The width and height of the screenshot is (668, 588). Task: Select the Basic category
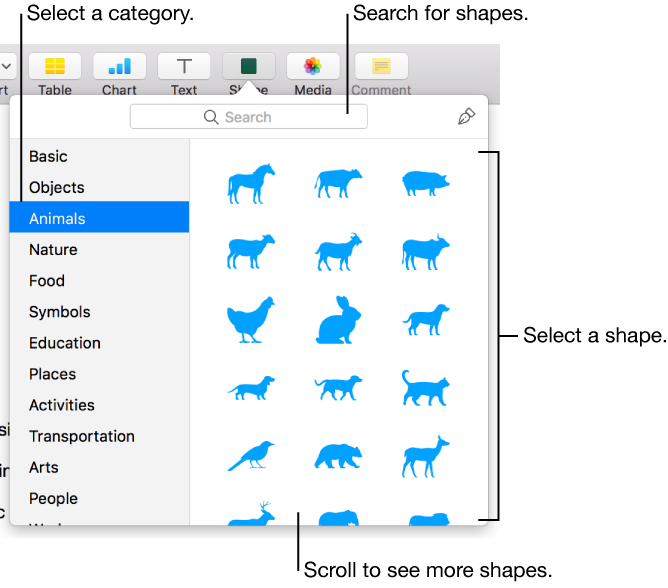point(99,156)
